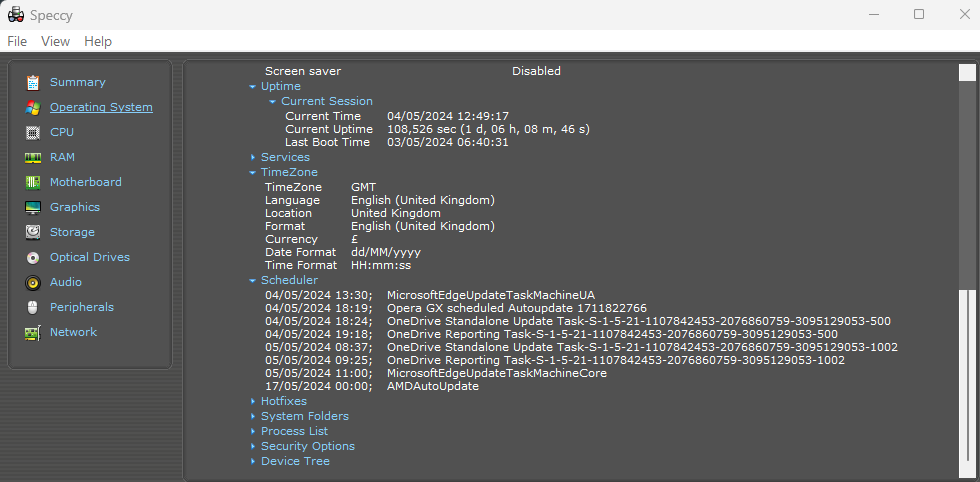Click the Storage drive icon

(33, 232)
